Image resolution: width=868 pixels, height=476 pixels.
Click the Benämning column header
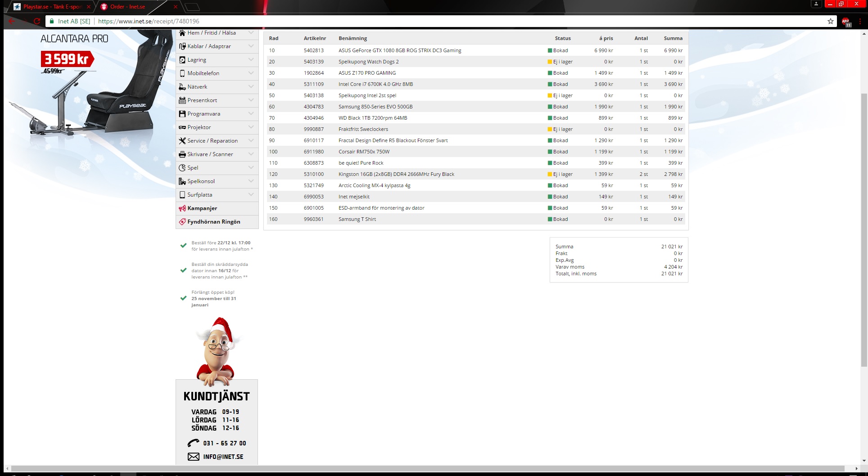tap(353, 38)
